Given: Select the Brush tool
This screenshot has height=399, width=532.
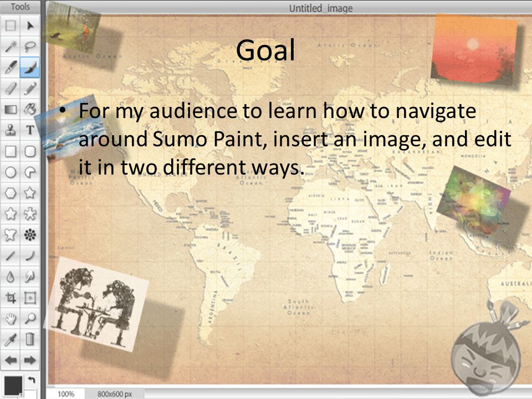Looking at the screenshot, I should click(x=11, y=67).
